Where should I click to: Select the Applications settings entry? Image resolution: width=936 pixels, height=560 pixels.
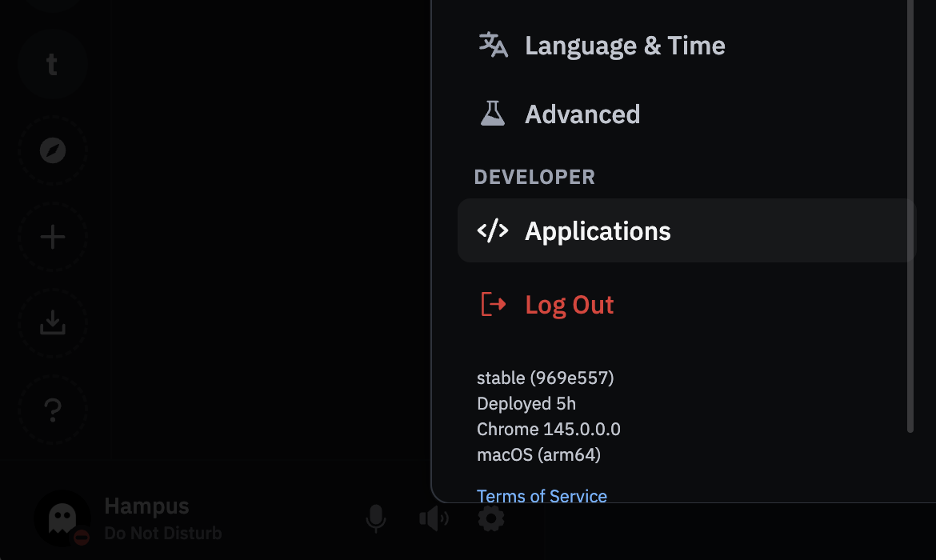pyautogui.click(x=598, y=231)
